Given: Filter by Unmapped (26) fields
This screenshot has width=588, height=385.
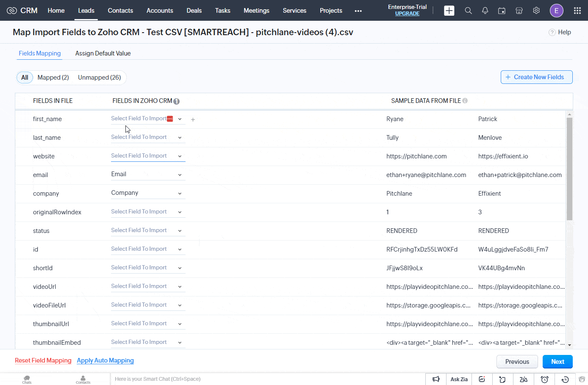Looking at the screenshot, I should [x=100, y=78].
